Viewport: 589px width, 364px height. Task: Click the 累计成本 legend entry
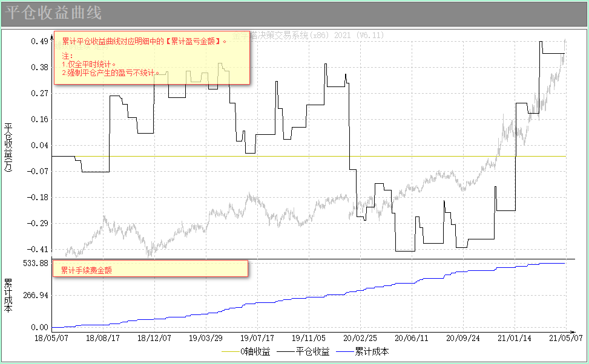click(x=363, y=352)
